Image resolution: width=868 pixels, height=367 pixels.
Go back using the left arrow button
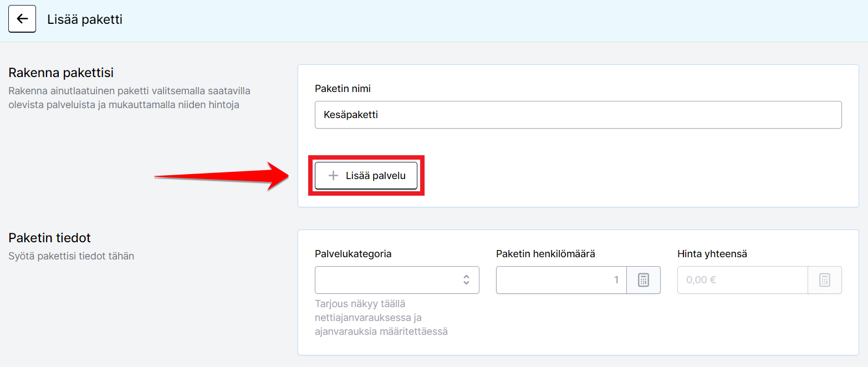coord(22,19)
